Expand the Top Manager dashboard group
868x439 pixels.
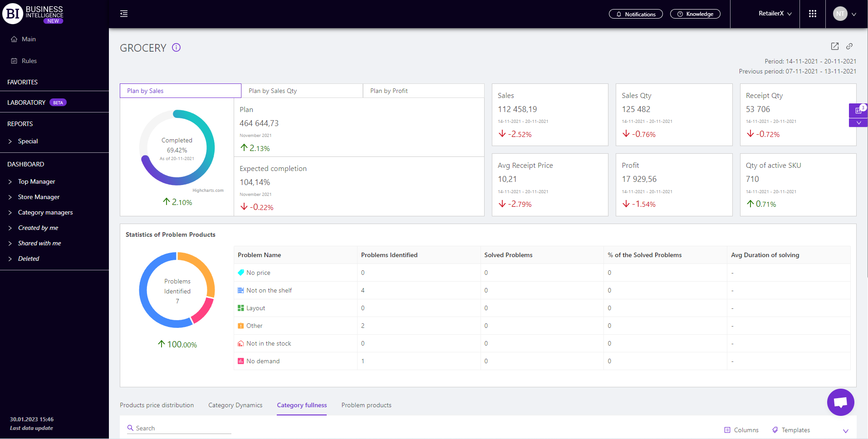pyautogui.click(x=36, y=181)
